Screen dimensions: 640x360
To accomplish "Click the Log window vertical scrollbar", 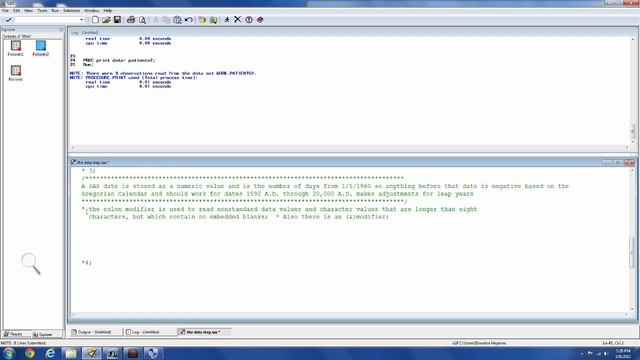I will coord(633,90).
